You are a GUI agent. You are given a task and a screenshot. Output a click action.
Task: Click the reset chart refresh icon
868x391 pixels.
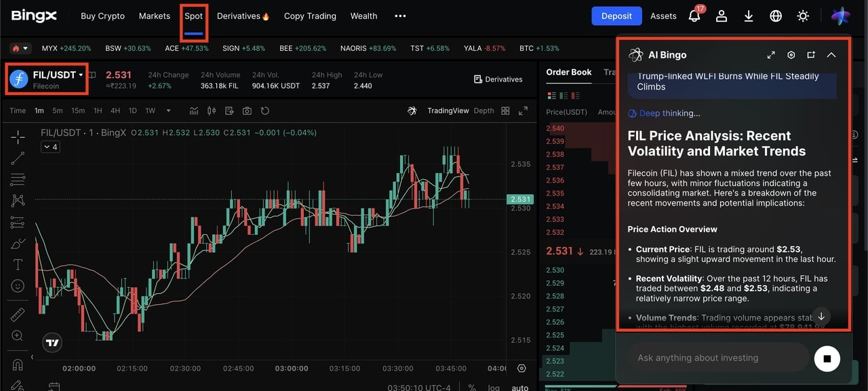click(x=265, y=111)
